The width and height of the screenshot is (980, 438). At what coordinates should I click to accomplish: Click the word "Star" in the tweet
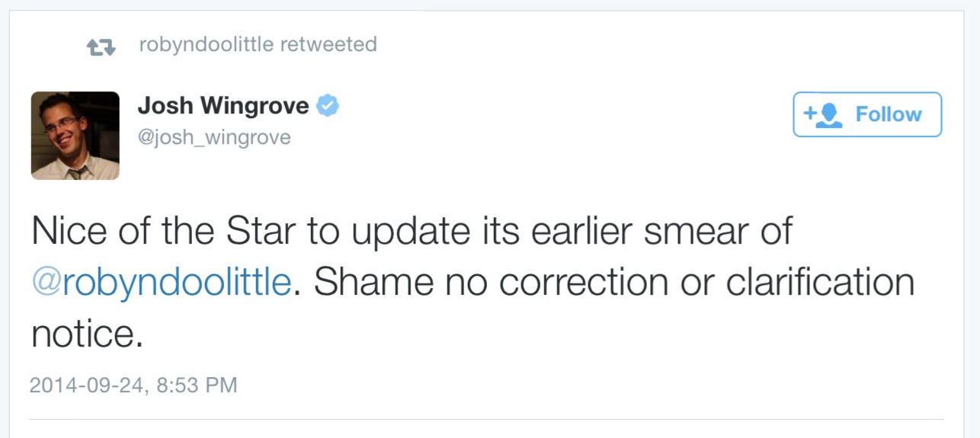pyautogui.click(x=262, y=232)
